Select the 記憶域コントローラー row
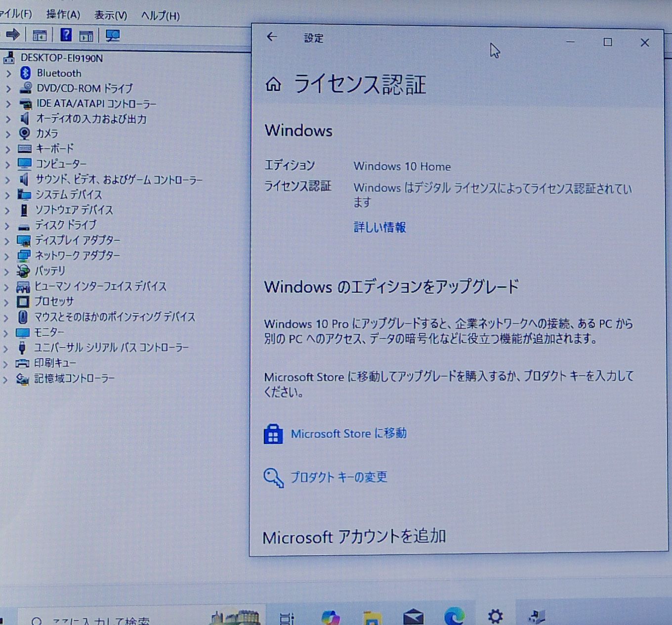 (74, 379)
